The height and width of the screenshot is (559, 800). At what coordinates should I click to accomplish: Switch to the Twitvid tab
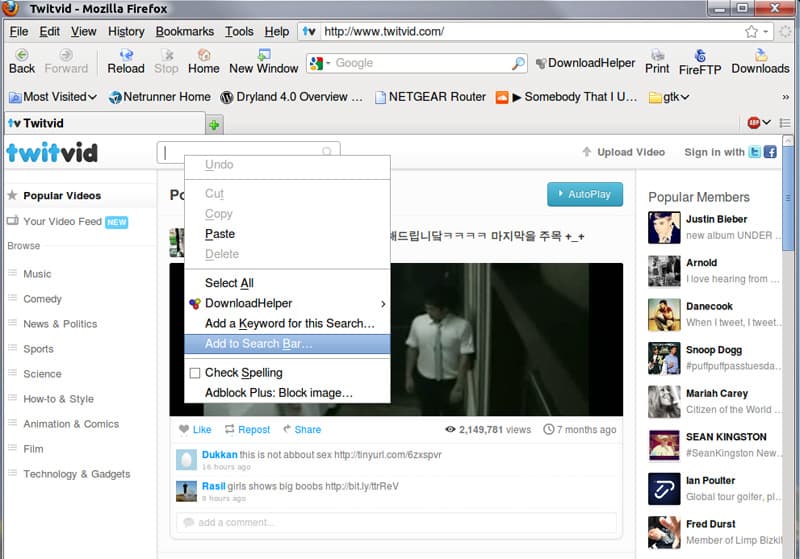click(x=105, y=123)
